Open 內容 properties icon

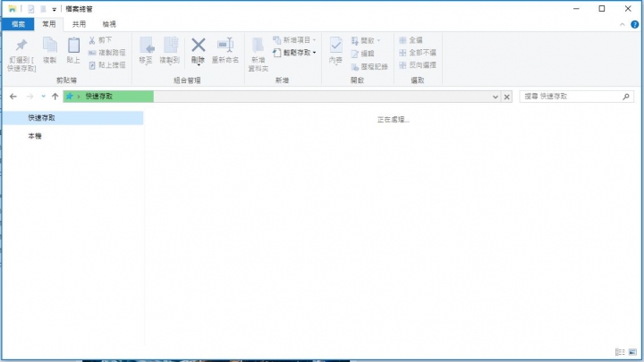335,46
